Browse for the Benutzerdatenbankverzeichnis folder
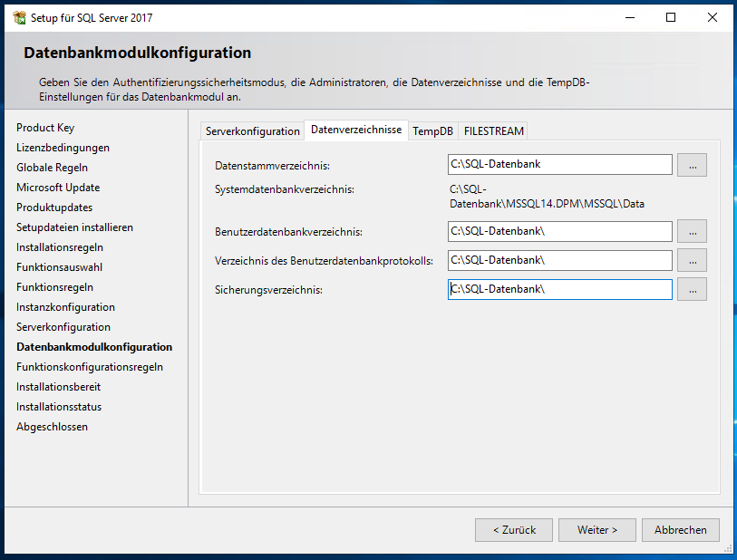The image size is (737, 560). (x=692, y=231)
